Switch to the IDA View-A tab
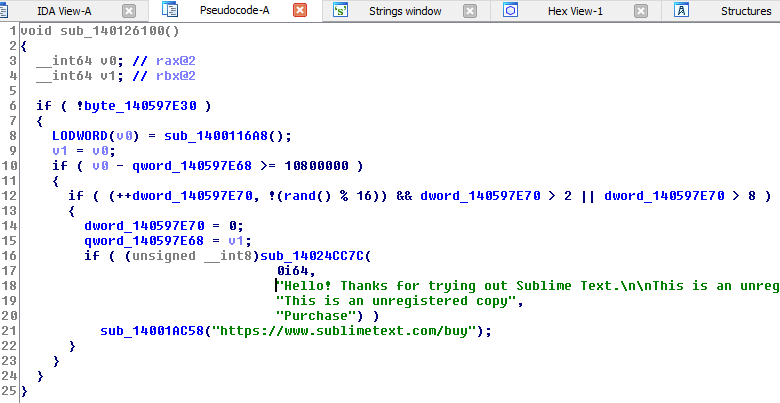 click(64, 11)
